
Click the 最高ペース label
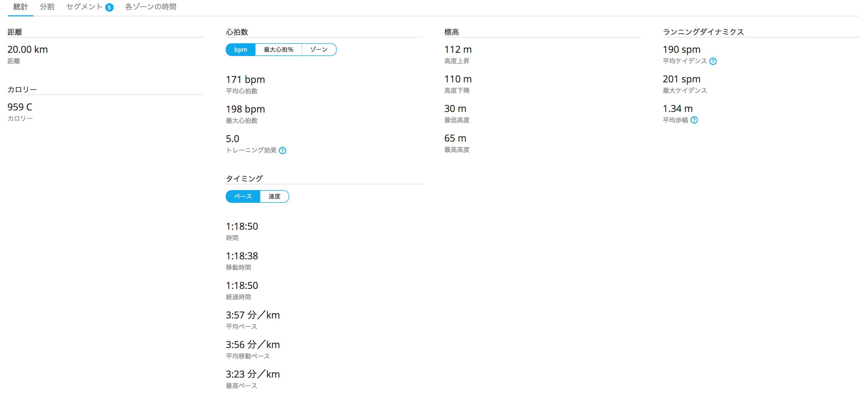pyautogui.click(x=241, y=386)
